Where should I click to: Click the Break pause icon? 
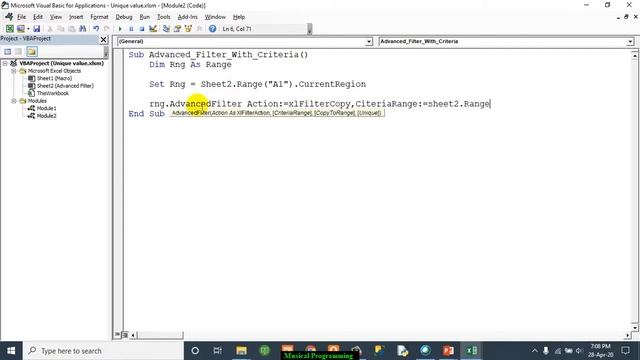click(131, 29)
